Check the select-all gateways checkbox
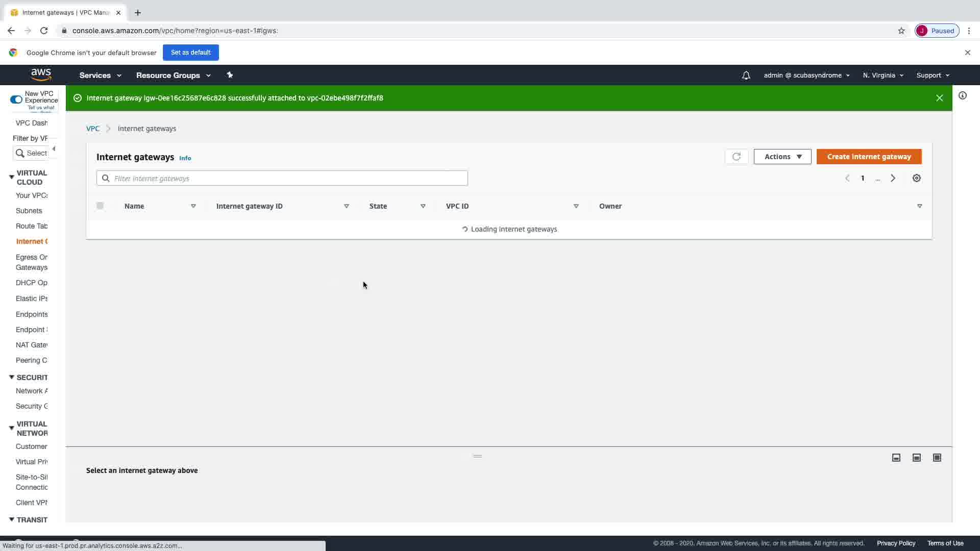The image size is (980, 551). pos(100,206)
